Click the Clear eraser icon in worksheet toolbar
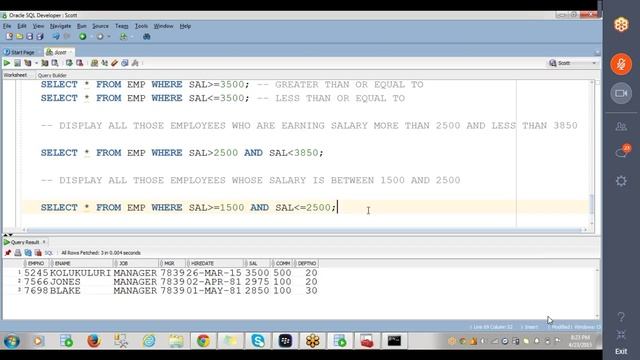Image resolution: width=640 pixels, height=360 pixels. [115, 63]
